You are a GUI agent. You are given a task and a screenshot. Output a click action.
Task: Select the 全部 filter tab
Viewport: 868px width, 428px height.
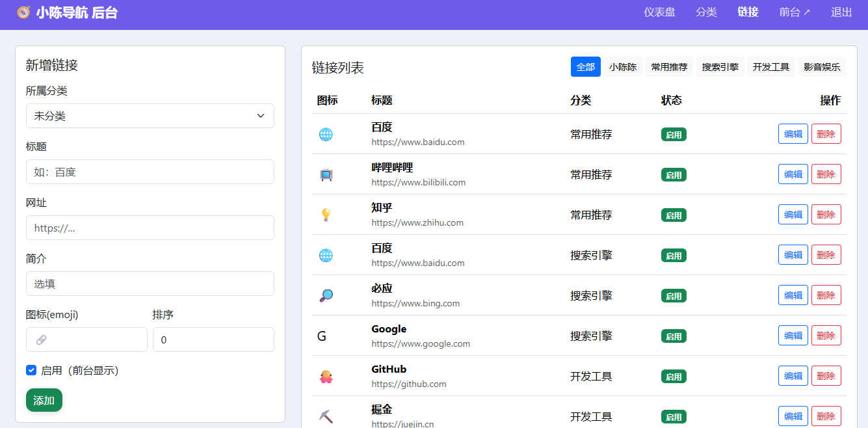click(x=586, y=67)
